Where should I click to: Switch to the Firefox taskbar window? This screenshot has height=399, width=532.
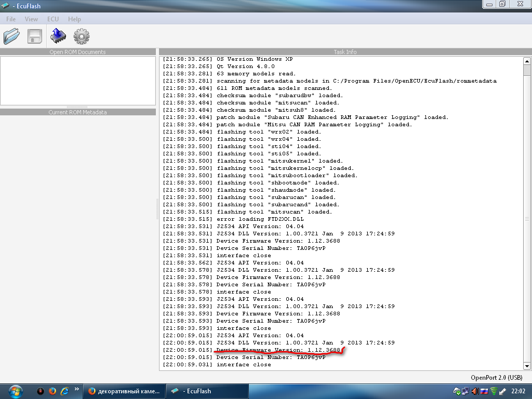pos(124,391)
